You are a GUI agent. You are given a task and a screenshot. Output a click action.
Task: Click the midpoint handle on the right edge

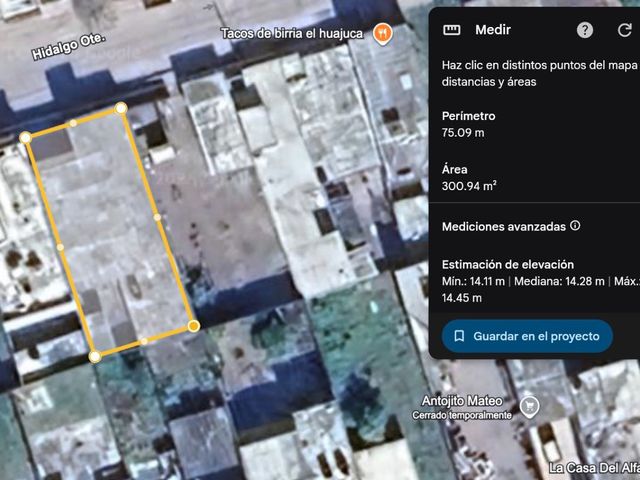coord(157,217)
